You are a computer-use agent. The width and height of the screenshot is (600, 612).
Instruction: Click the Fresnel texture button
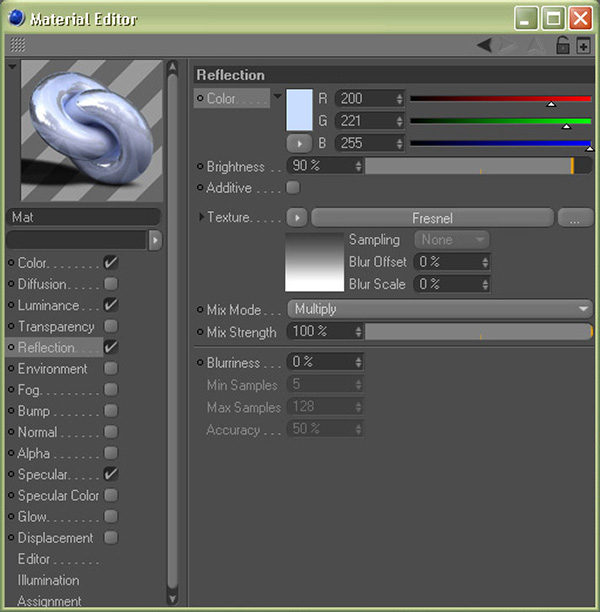click(x=432, y=218)
